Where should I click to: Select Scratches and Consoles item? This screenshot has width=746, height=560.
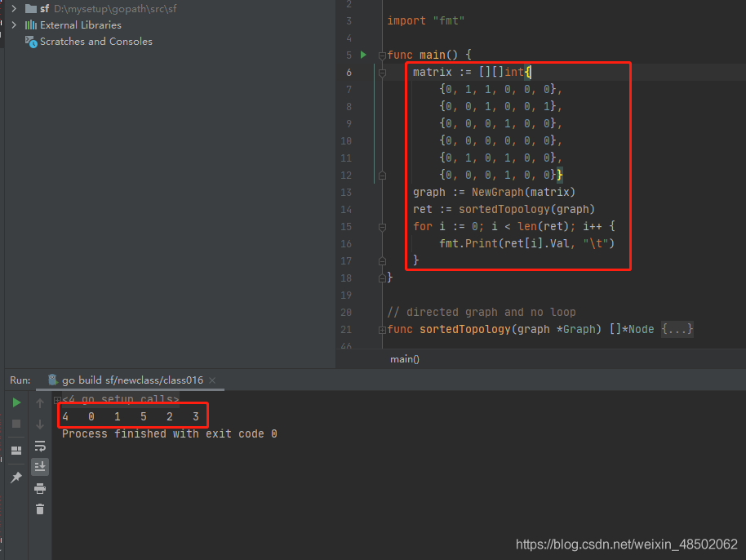pos(96,42)
